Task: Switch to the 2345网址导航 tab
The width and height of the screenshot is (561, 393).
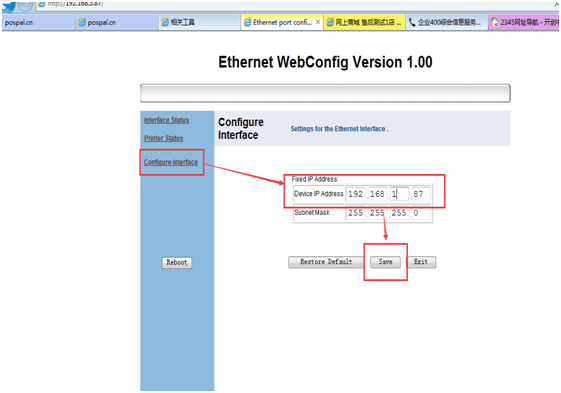Action: (524, 22)
